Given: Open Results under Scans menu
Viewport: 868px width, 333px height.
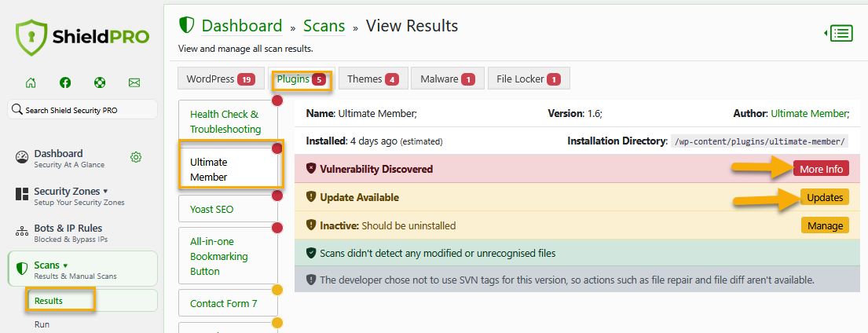Looking at the screenshot, I should tap(91, 300).
